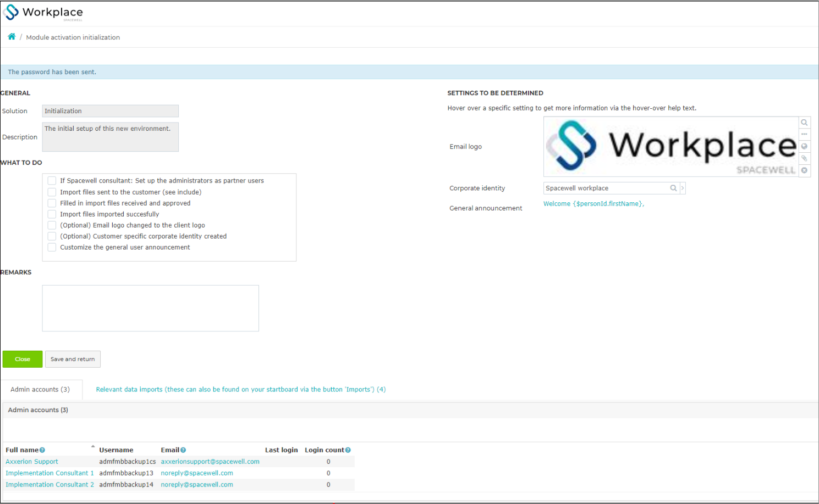This screenshot has width=819, height=504.
Task: Sort by the Full name column arrow
Action: click(x=93, y=446)
